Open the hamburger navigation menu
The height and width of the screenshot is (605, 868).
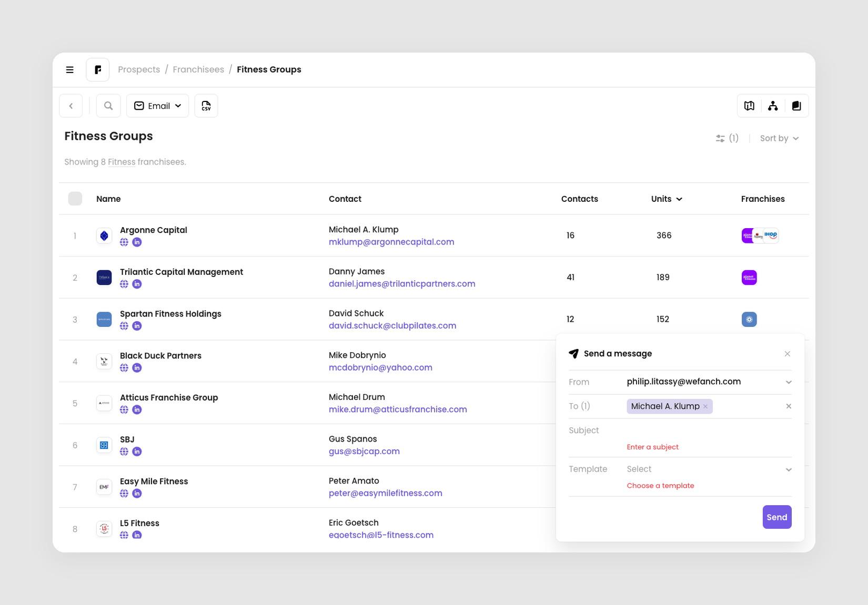[x=69, y=69]
